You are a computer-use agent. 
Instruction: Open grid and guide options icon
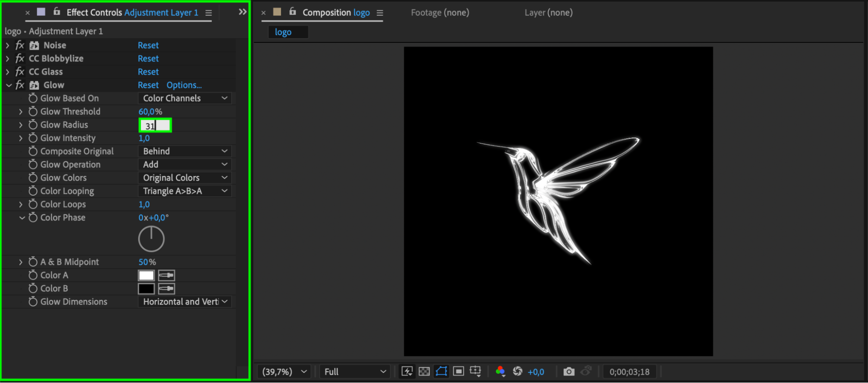point(475,371)
